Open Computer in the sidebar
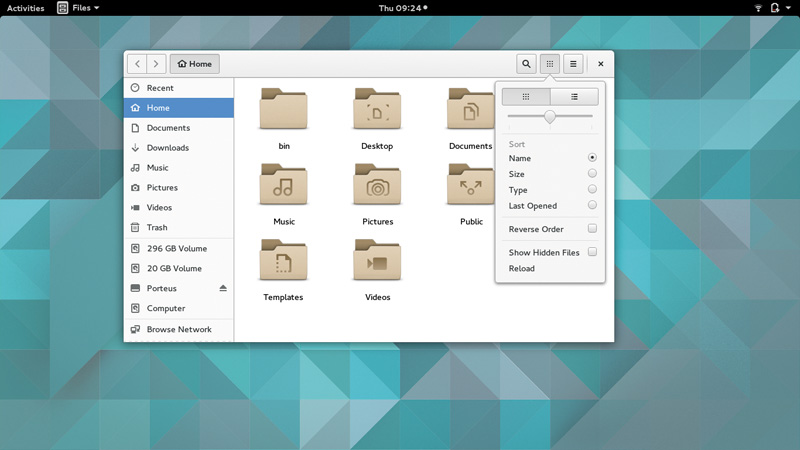 click(x=179, y=308)
